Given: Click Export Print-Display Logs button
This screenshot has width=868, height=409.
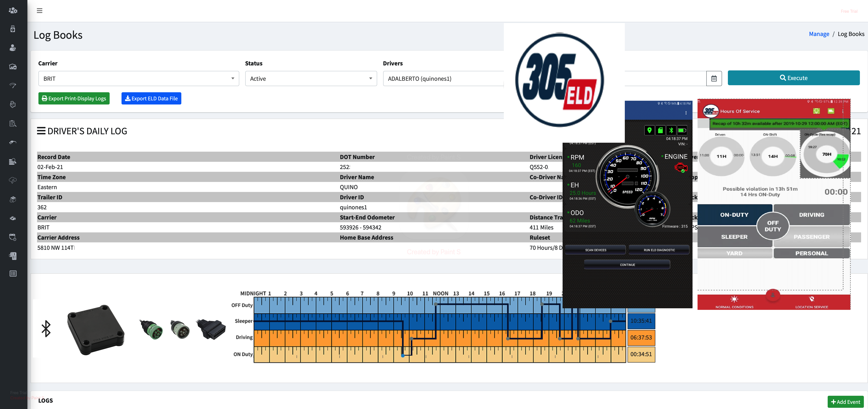Looking at the screenshot, I should 74,98.
